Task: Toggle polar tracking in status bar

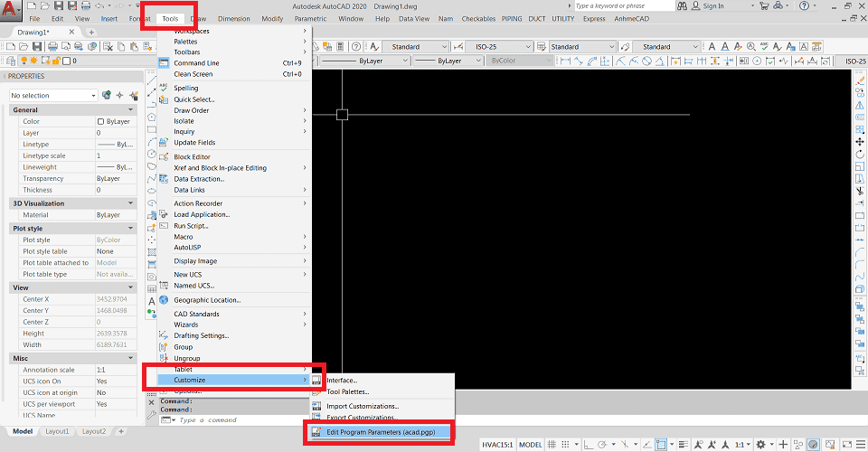Action: tap(602, 444)
